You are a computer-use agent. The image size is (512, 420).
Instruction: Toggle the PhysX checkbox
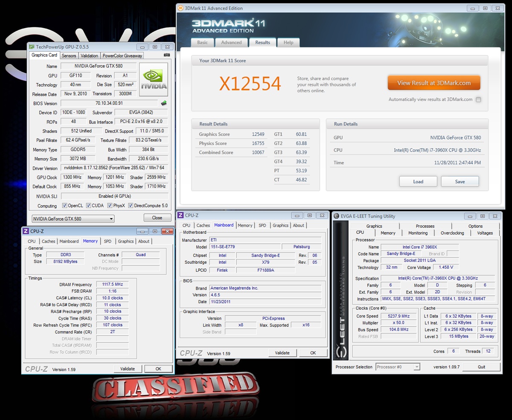tap(110, 206)
